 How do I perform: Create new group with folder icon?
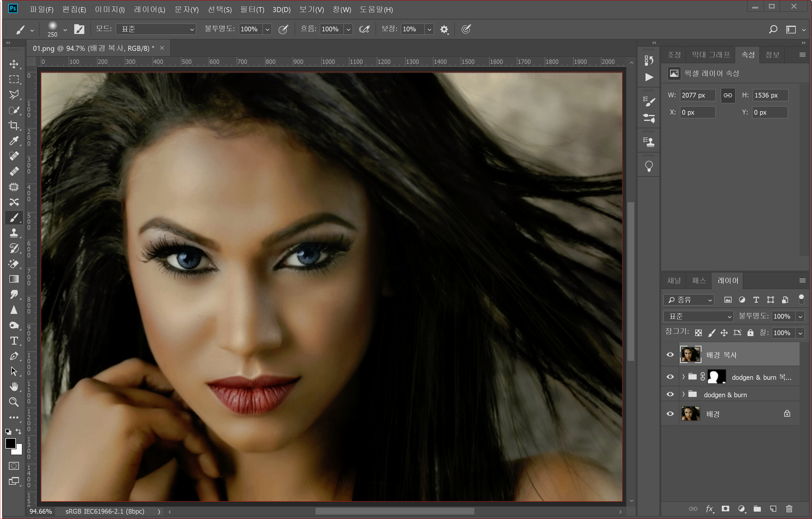point(757,509)
